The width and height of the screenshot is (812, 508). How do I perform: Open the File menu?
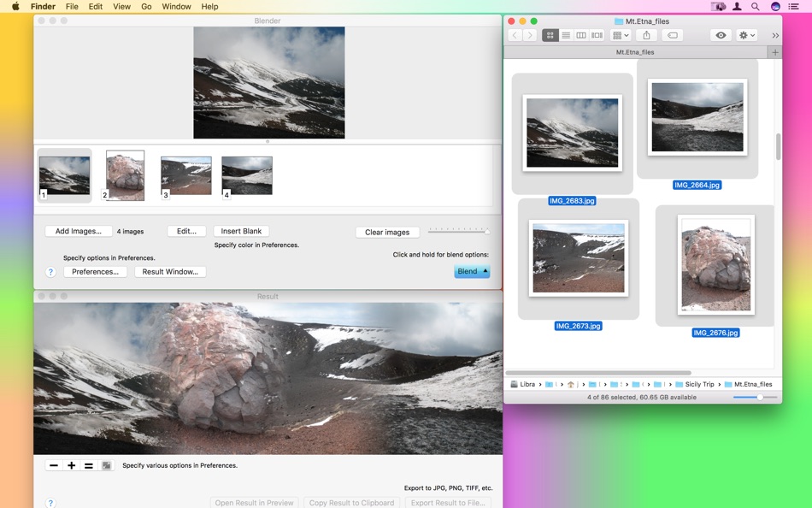pyautogui.click(x=72, y=7)
